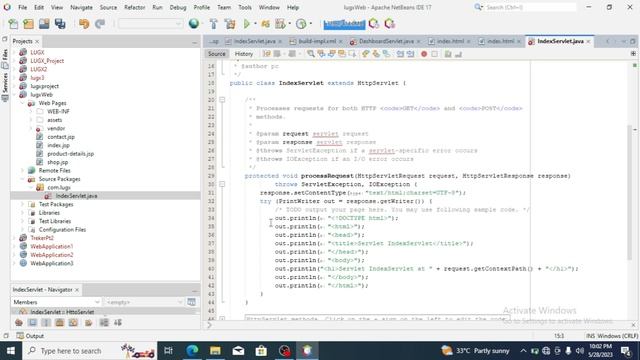The height and width of the screenshot is (360, 640).
Task: Click the Save All toolbar icon
Action: pyautogui.click(x=60, y=24)
